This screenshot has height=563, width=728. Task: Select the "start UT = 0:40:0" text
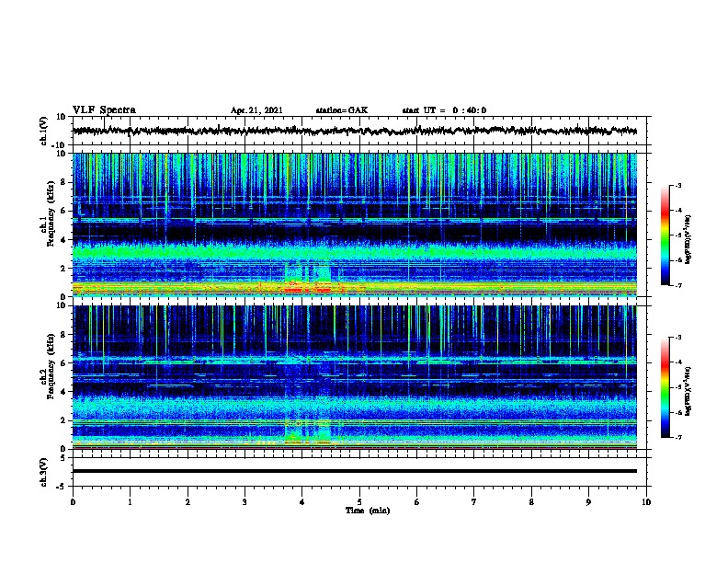click(444, 110)
